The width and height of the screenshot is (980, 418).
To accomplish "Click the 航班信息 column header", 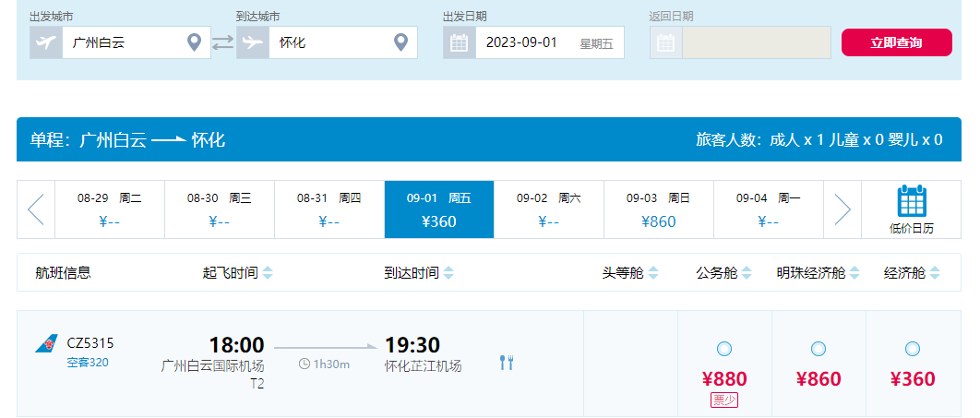I will click(x=63, y=273).
